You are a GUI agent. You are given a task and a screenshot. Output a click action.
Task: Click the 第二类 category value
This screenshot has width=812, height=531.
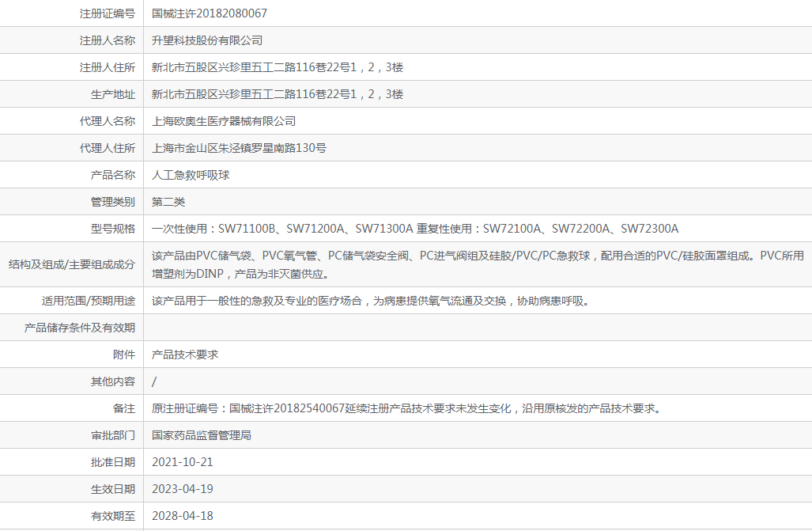[x=168, y=203]
